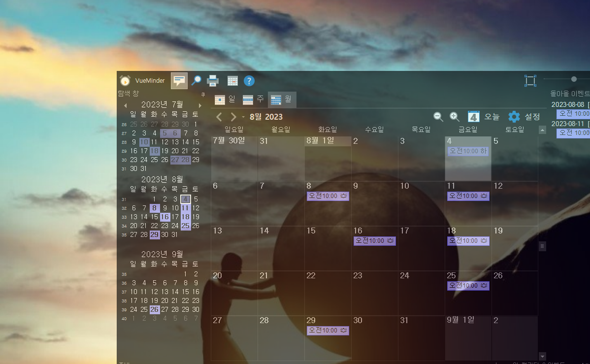Jump to today with the 오늘 button
This screenshot has height=364, width=590.
484,117
